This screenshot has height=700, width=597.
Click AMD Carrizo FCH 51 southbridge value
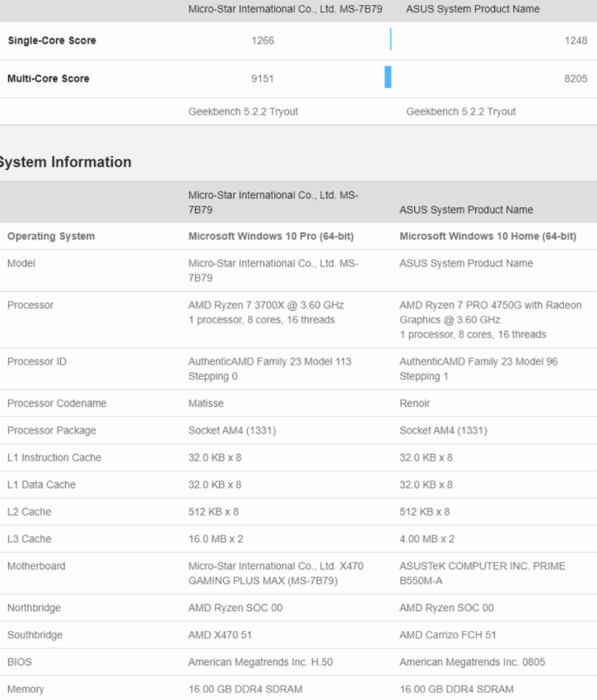pos(447,635)
